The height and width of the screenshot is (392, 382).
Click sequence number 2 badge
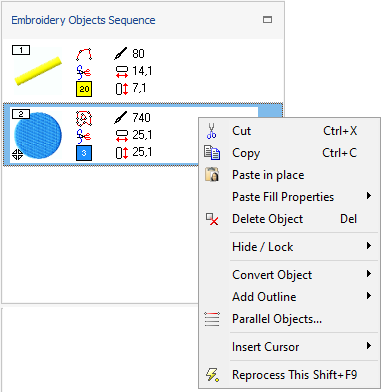point(21,114)
